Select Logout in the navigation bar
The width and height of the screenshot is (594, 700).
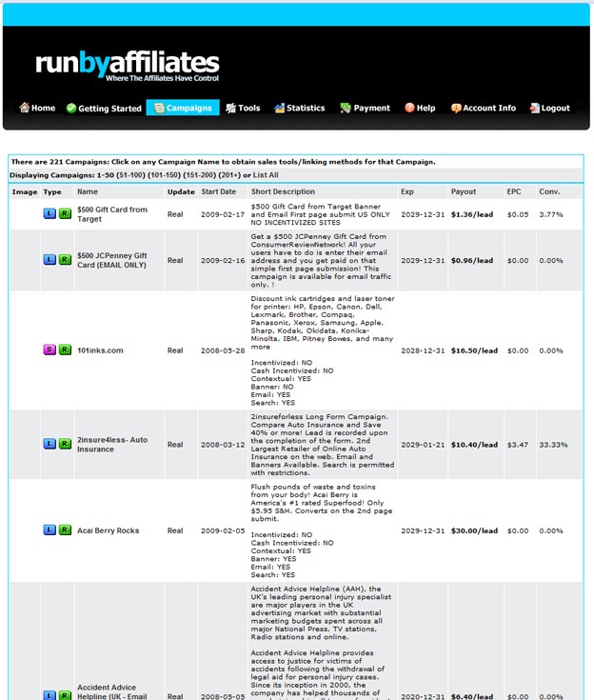[x=550, y=108]
